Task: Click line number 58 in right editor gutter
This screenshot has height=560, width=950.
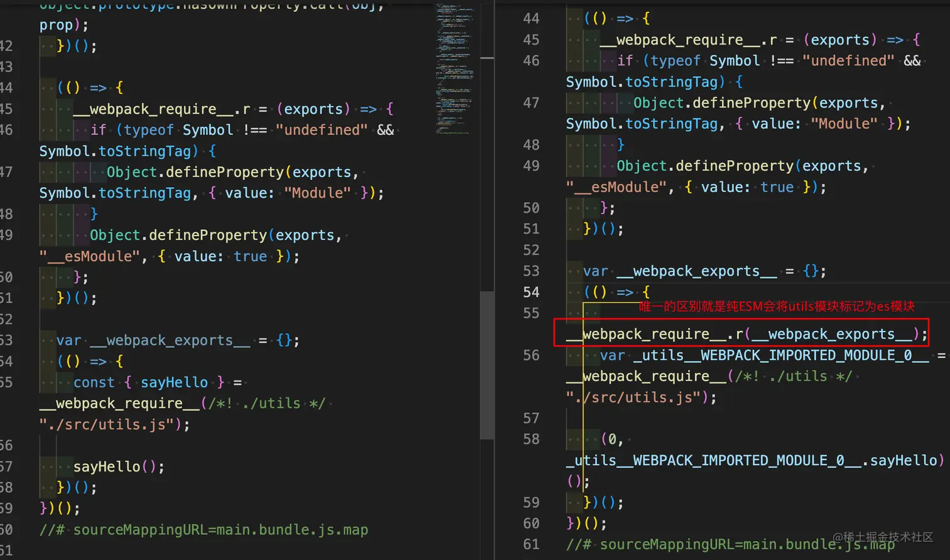Action: pyautogui.click(x=531, y=439)
